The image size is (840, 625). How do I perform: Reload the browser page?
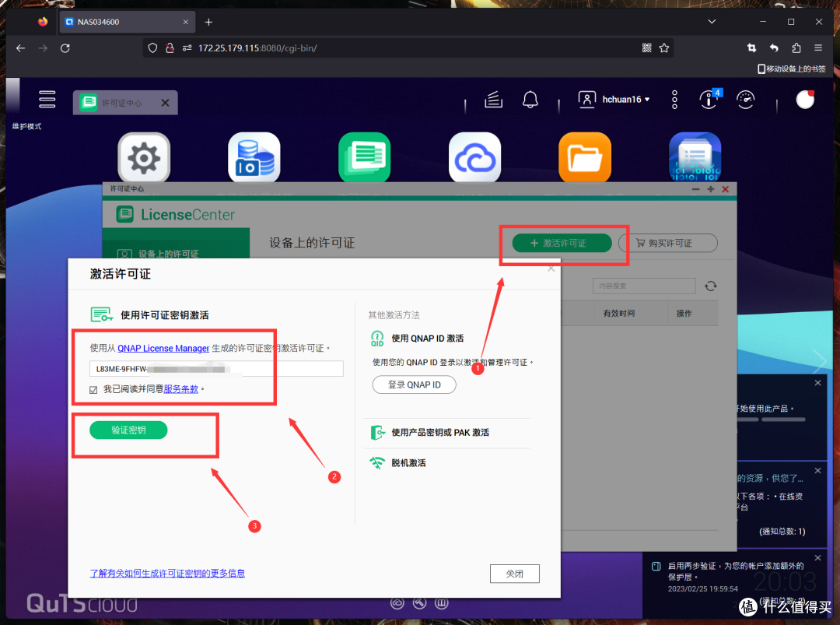(65, 48)
